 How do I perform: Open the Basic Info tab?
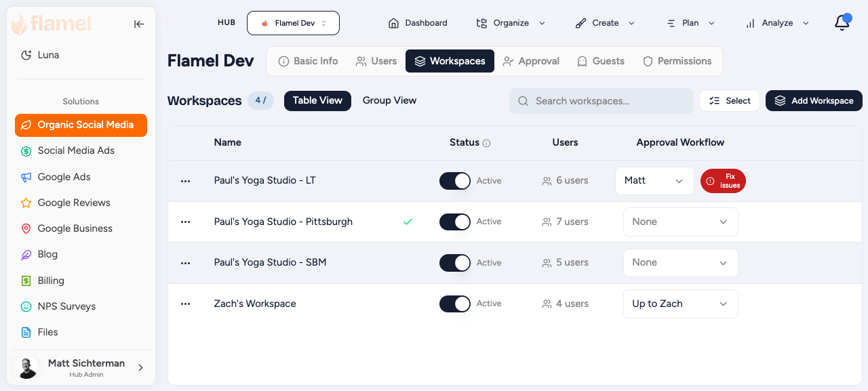point(309,61)
